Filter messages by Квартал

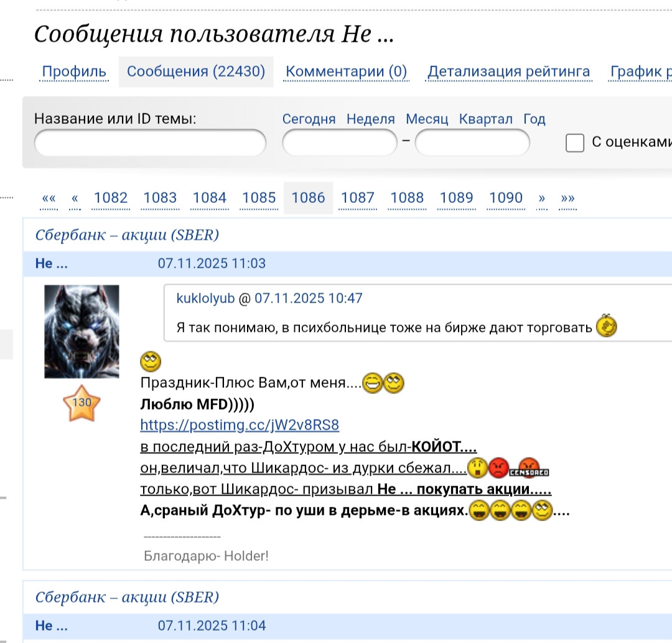(485, 119)
